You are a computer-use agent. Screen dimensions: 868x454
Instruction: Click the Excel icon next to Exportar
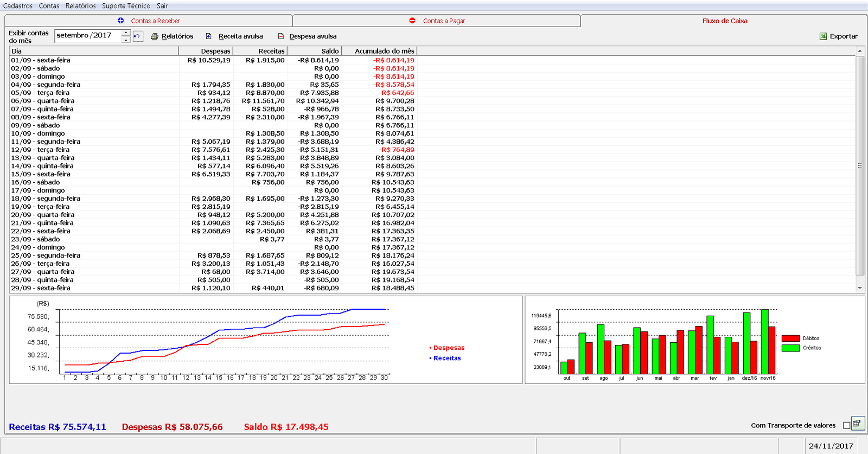coord(824,36)
